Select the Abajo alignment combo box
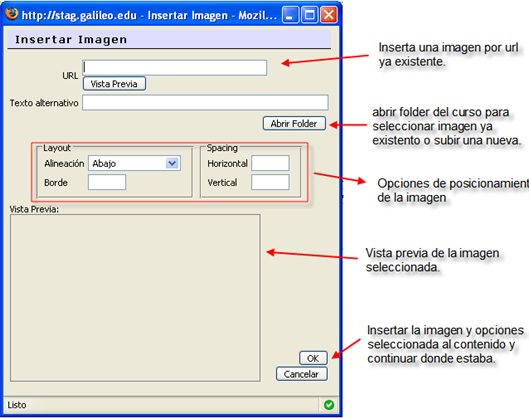529x418 pixels. (x=134, y=163)
